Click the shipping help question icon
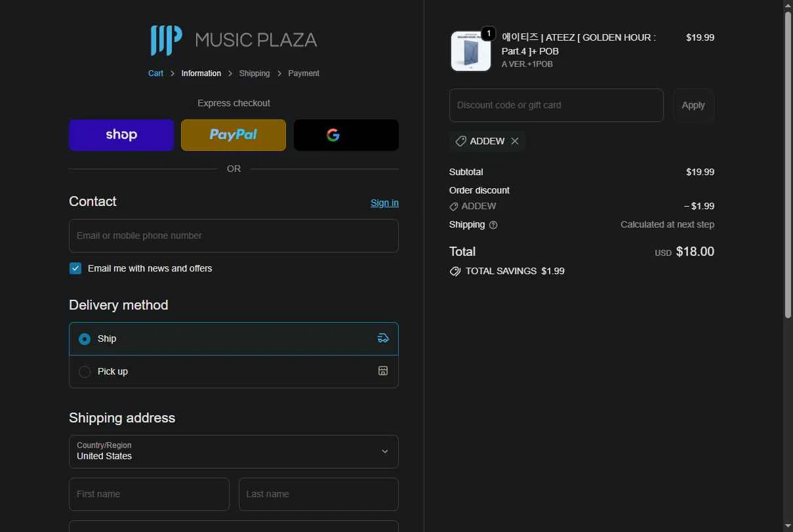Screen dimensions: 793x532 [x=493, y=225]
